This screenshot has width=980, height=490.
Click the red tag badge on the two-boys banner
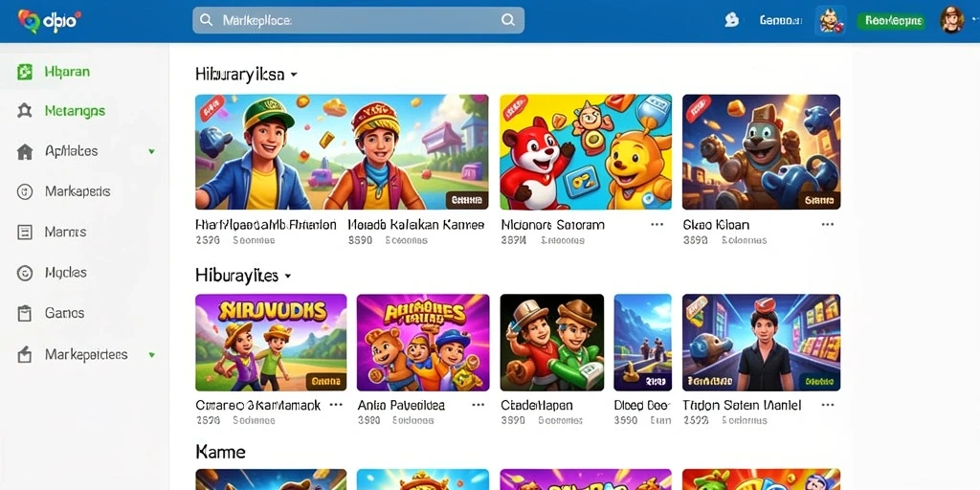click(212, 108)
